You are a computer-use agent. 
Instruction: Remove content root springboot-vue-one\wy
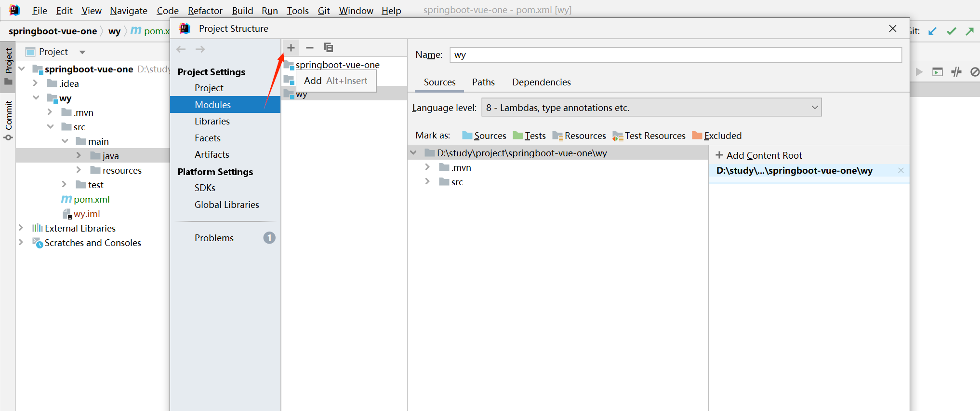[901, 170]
